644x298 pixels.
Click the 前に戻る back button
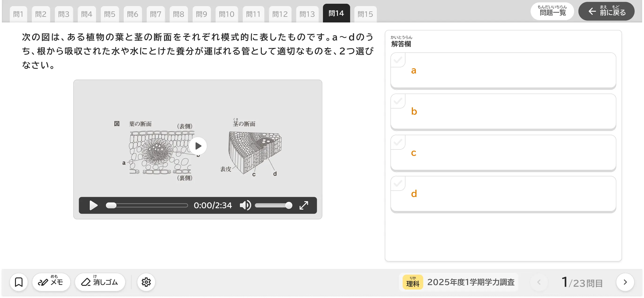tap(606, 11)
